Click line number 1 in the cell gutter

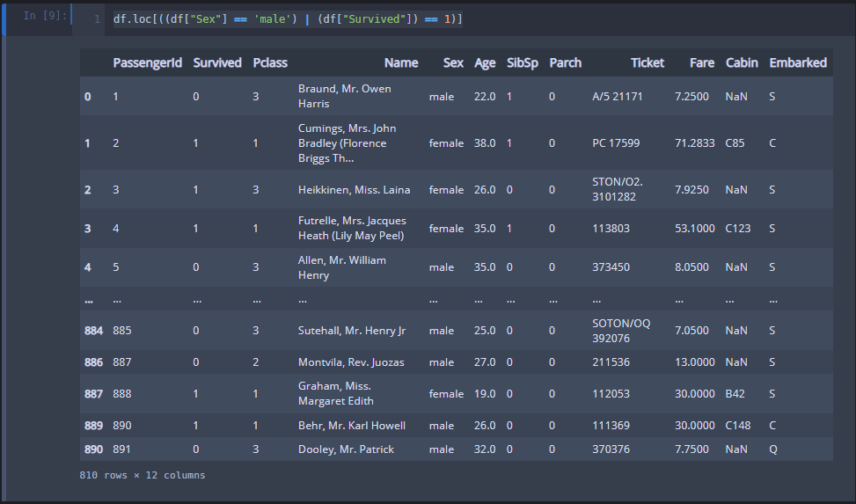[x=97, y=19]
